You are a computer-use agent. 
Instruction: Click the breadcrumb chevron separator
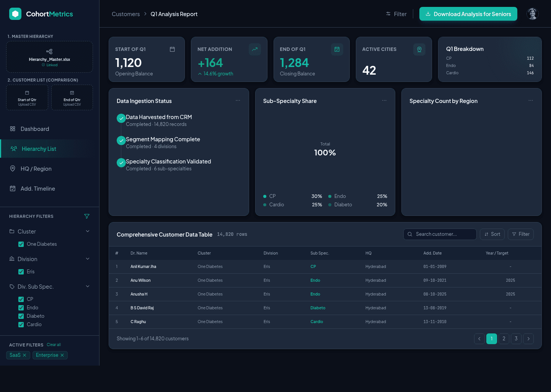[145, 14]
